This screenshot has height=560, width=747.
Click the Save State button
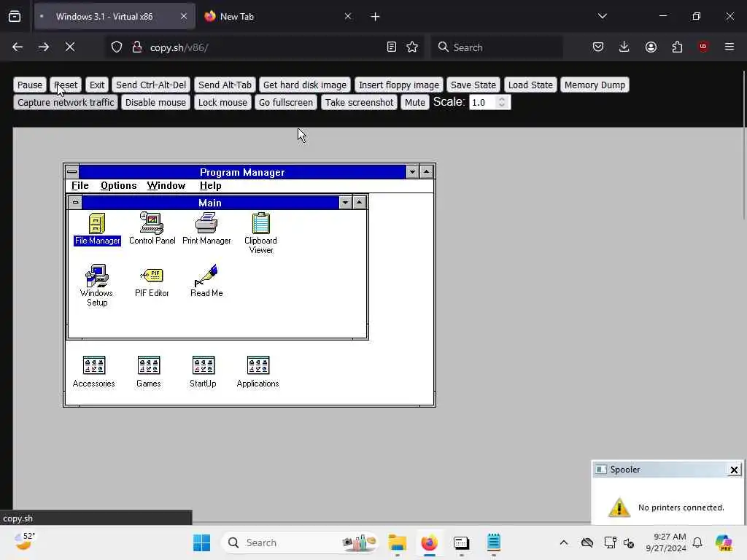pos(473,85)
